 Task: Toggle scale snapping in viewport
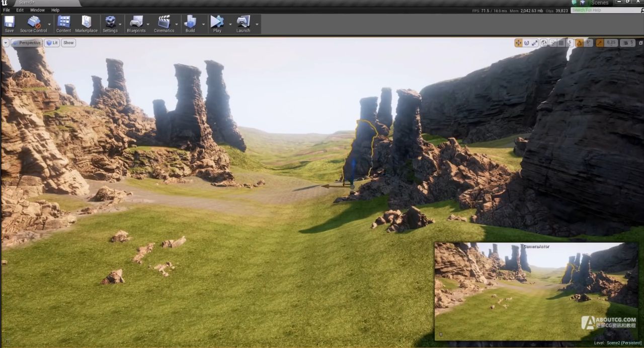click(x=599, y=43)
